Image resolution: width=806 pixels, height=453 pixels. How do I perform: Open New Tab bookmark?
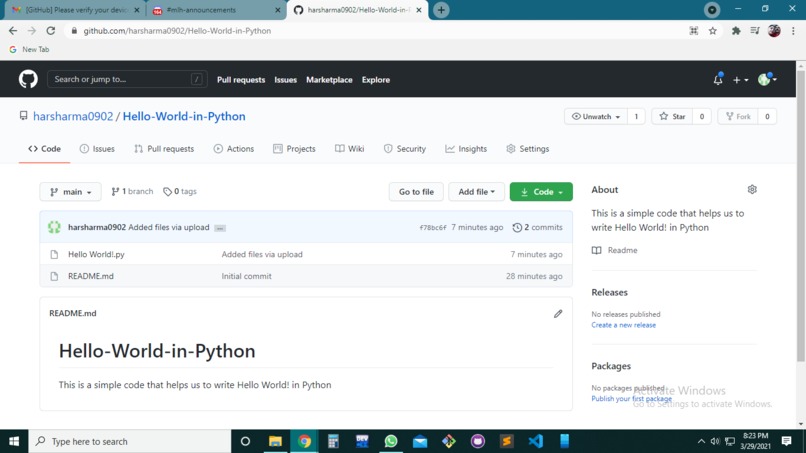(29, 49)
